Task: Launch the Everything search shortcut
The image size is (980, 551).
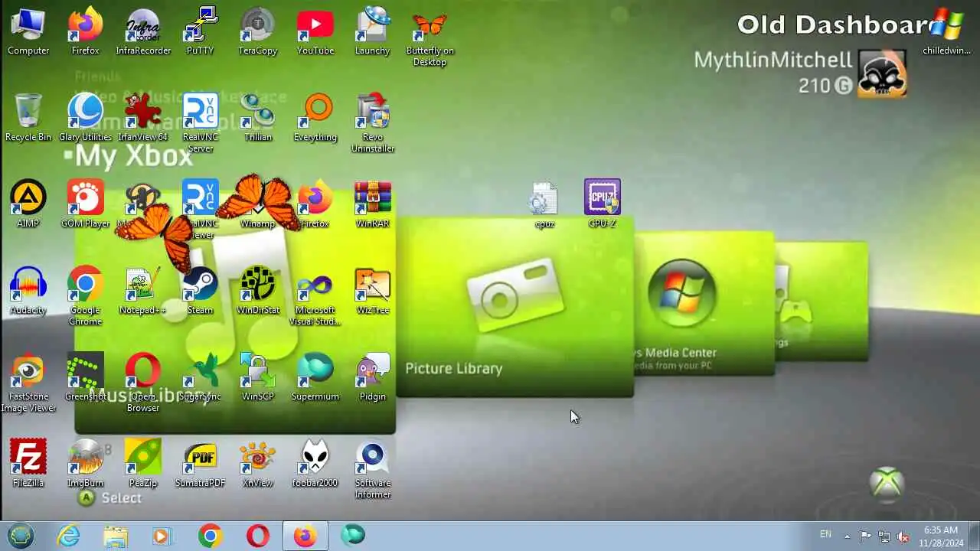Action: click(315, 118)
